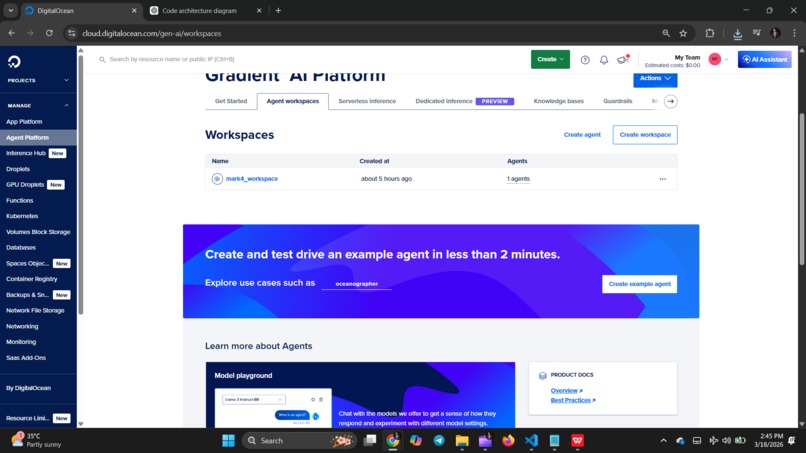The height and width of the screenshot is (453, 806).
Task: Click the DigitalOcean logo in the sidebar
Action: coord(14,62)
